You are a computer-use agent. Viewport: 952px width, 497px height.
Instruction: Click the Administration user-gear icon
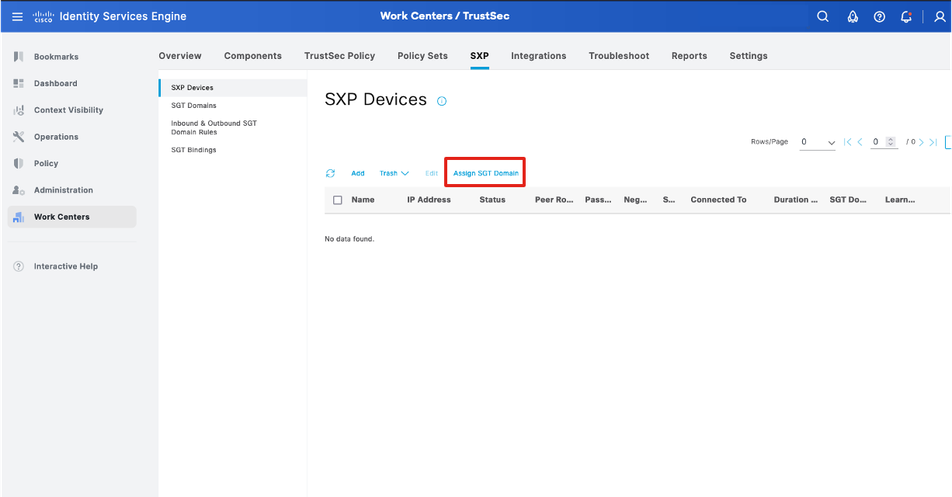click(18, 190)
